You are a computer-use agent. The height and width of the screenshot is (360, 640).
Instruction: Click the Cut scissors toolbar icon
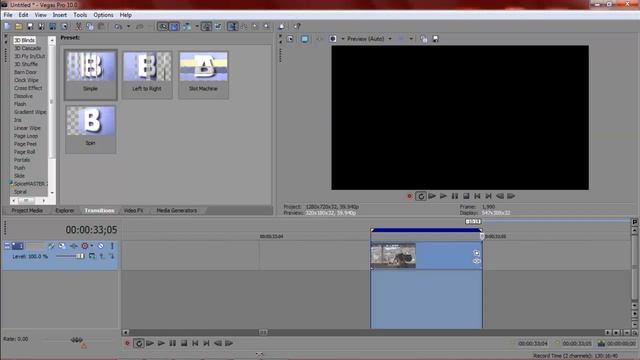click(x=78, y=27)
